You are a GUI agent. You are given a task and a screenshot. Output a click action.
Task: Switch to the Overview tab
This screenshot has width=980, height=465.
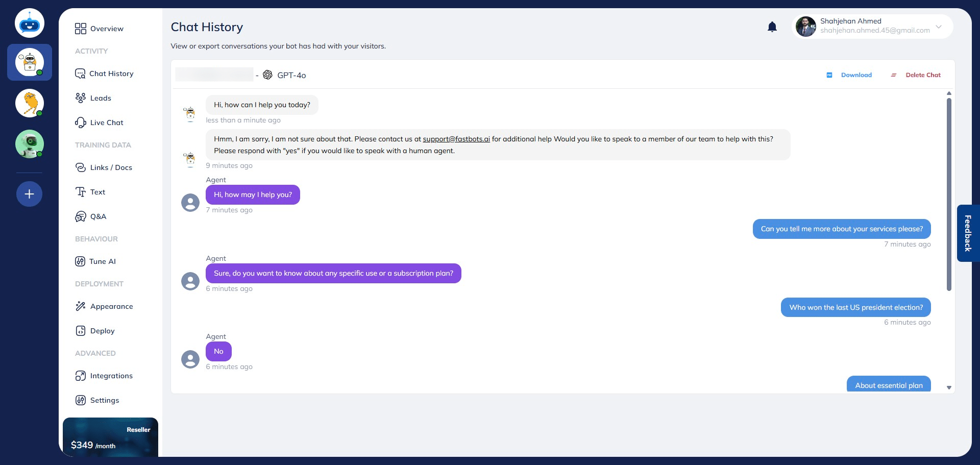(x=106, y=29)
